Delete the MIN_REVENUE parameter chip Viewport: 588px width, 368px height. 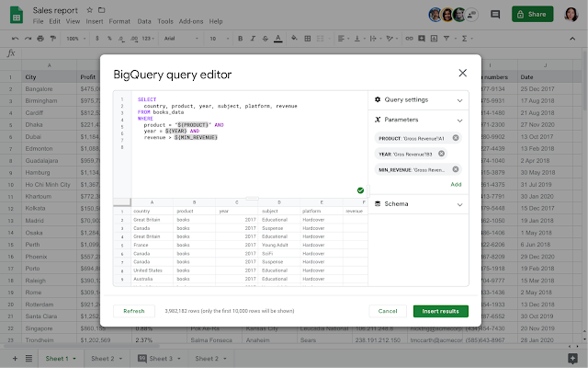pyautogui.click(x=456, y=169)
